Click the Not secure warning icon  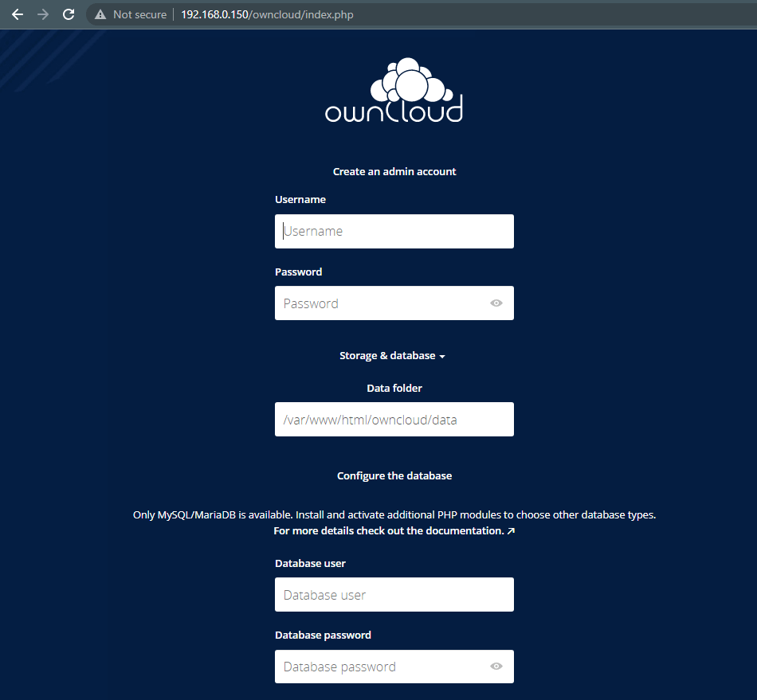coord(100,14)
